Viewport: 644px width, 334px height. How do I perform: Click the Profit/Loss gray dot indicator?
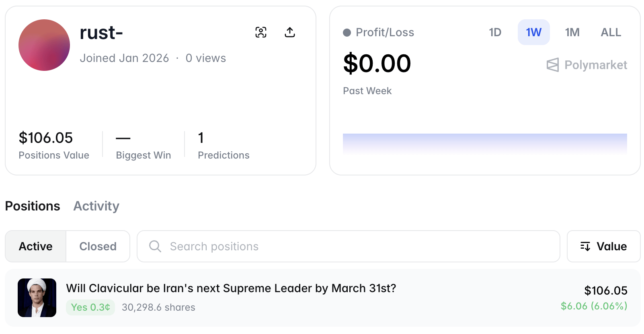pos(347,33)
